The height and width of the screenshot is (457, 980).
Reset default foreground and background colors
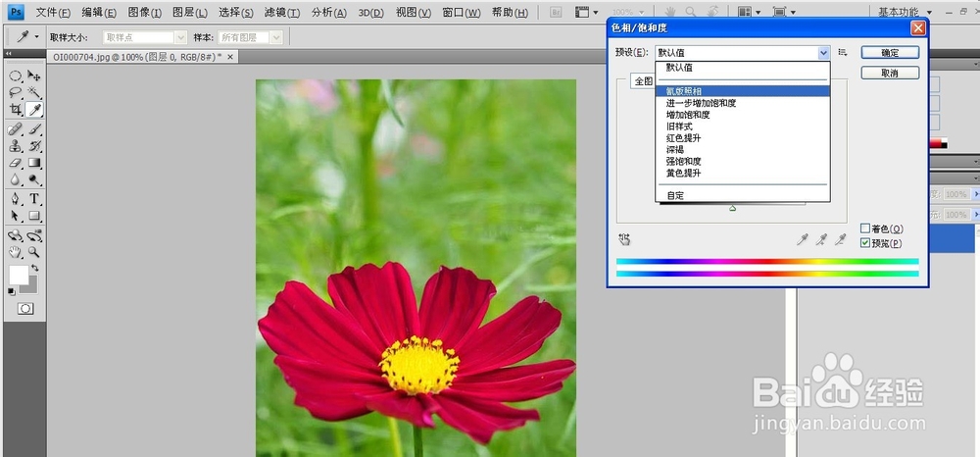click(x=11, y=291)
